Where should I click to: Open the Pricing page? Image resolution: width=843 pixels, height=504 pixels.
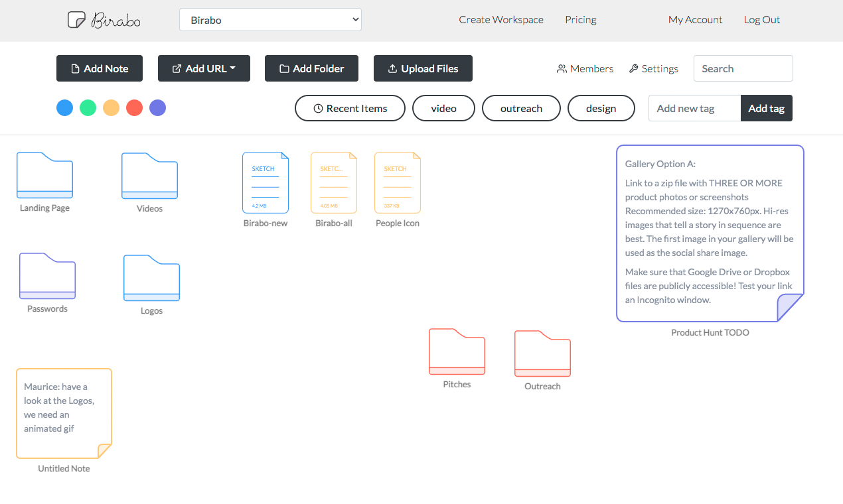581,20
